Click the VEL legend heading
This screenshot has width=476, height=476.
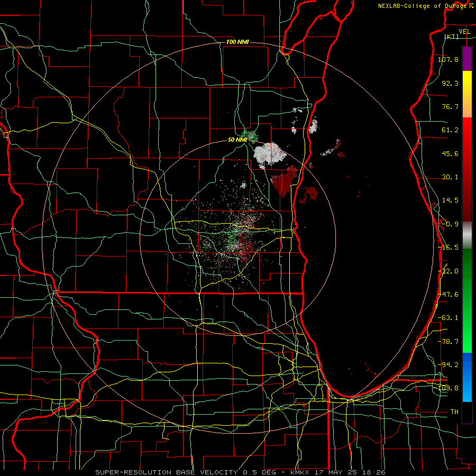[464, 32]
